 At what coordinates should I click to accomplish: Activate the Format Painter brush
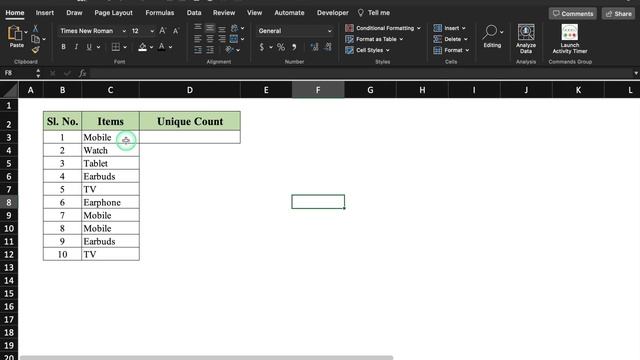36,50
